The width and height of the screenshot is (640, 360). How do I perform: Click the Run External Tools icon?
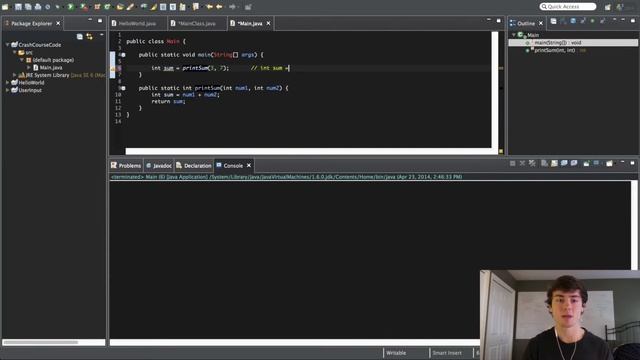84,7
